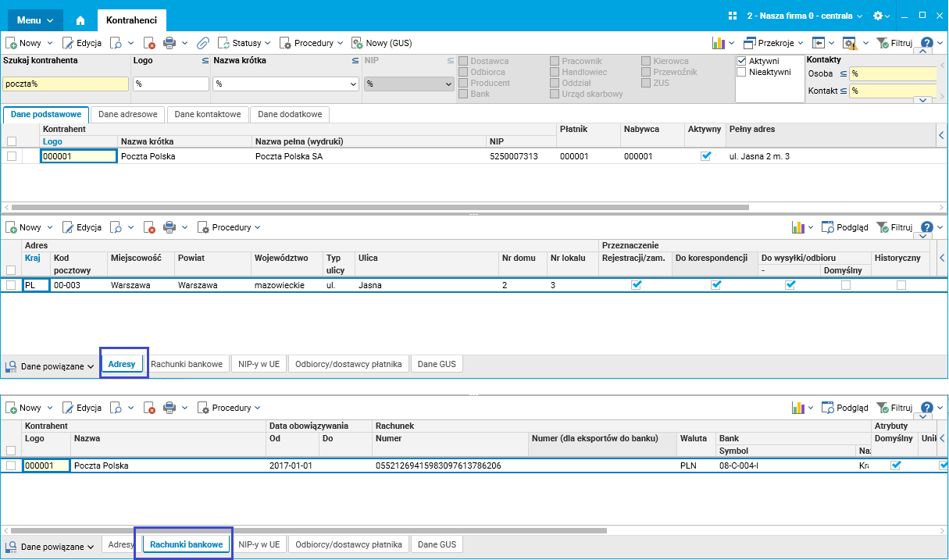Click the Filtruj funnel in the top Kontrahenci toolbar

pos(882,43)
